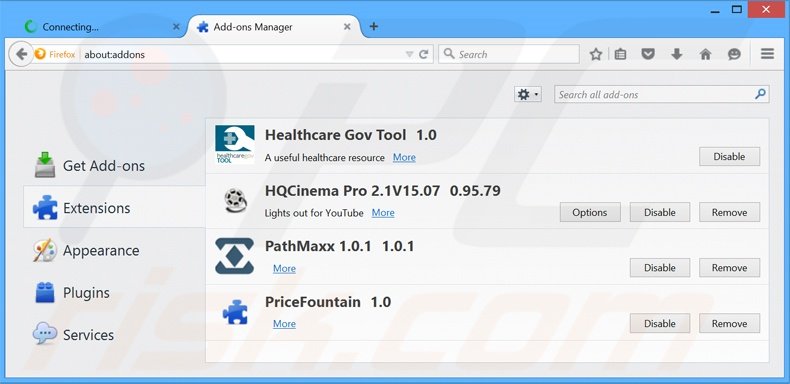Click the PathMaxx extension icon
The image size is (790, 384).
[234, 256]
